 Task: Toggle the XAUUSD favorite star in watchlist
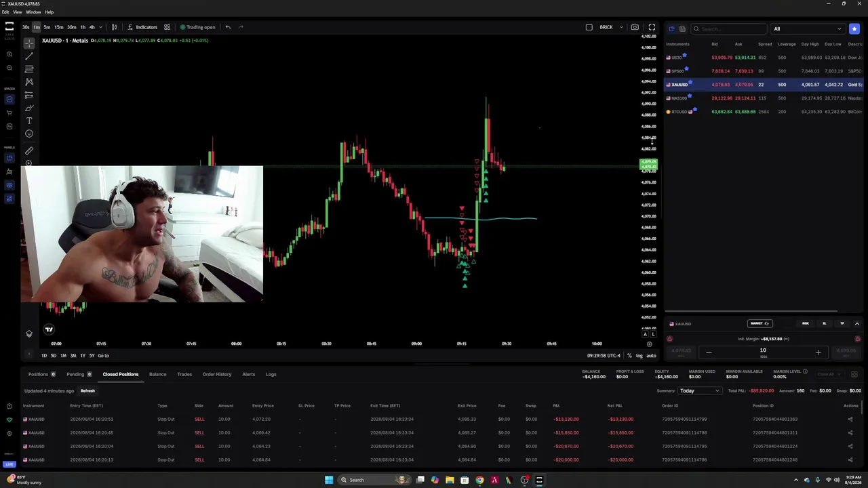(x=690, y=83)
